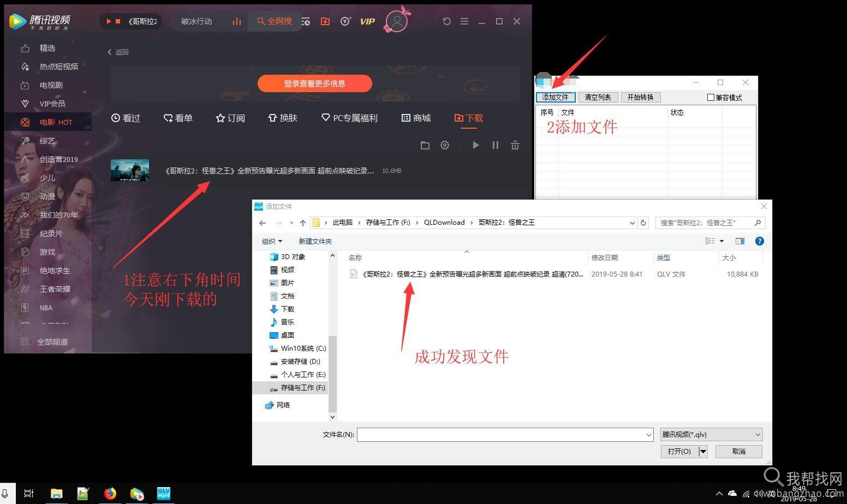
Task: Click the 打开(O) button
Action: [679, 451]
